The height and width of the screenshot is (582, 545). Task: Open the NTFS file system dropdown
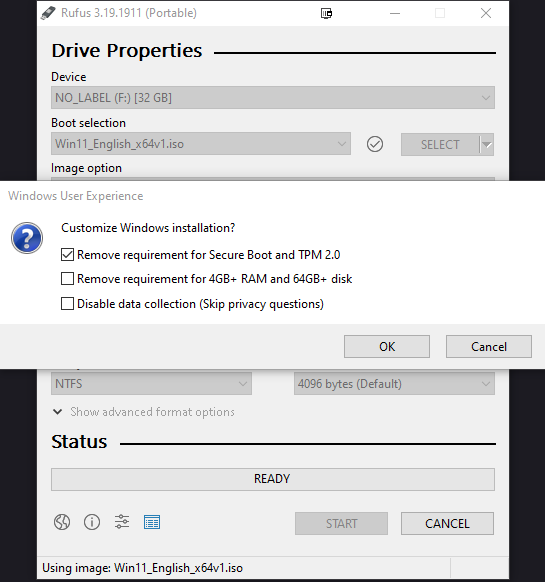[151, 383]
